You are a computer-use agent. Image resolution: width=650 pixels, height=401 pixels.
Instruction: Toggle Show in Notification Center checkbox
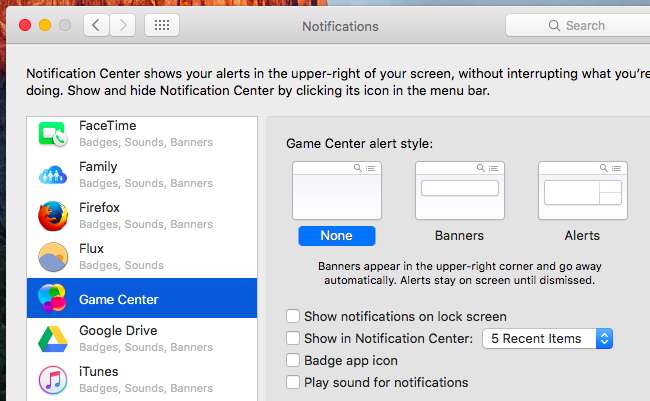tap(293, 339)
